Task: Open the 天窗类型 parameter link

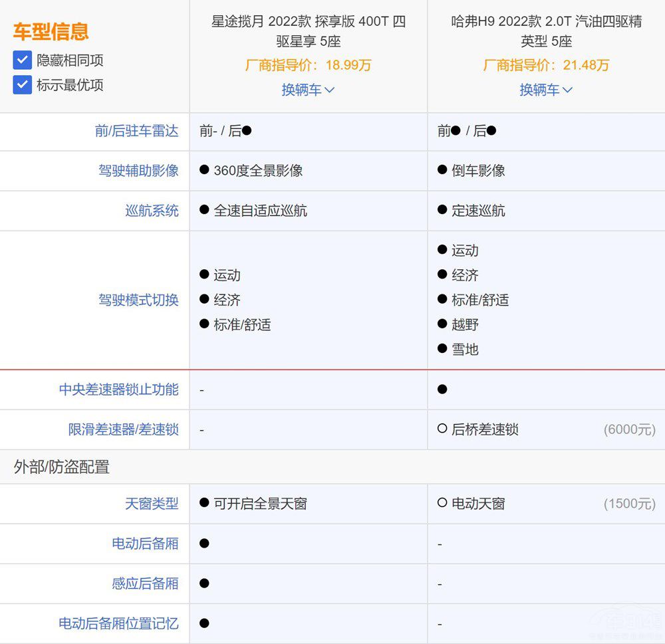Action: coord(152,504)
